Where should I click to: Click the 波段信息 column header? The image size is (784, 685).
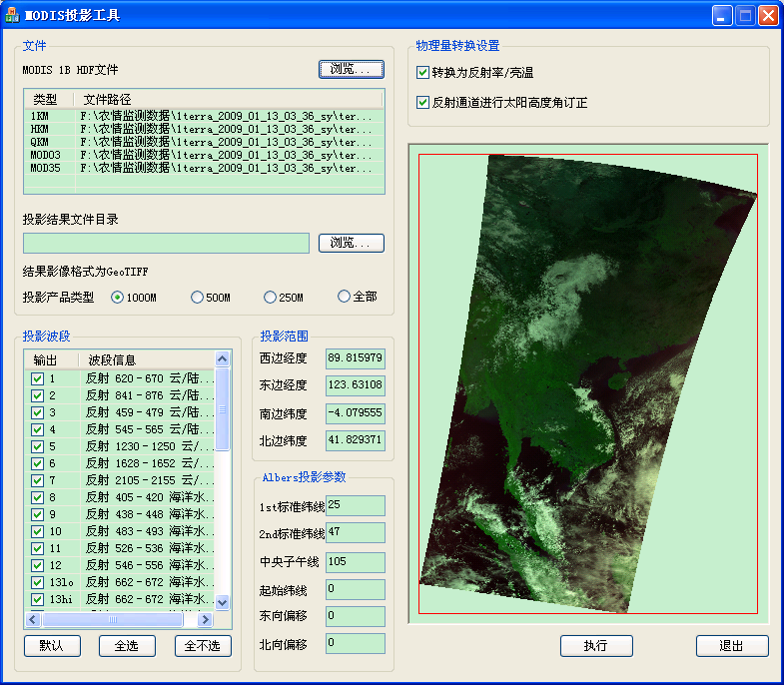pos(147,360)
